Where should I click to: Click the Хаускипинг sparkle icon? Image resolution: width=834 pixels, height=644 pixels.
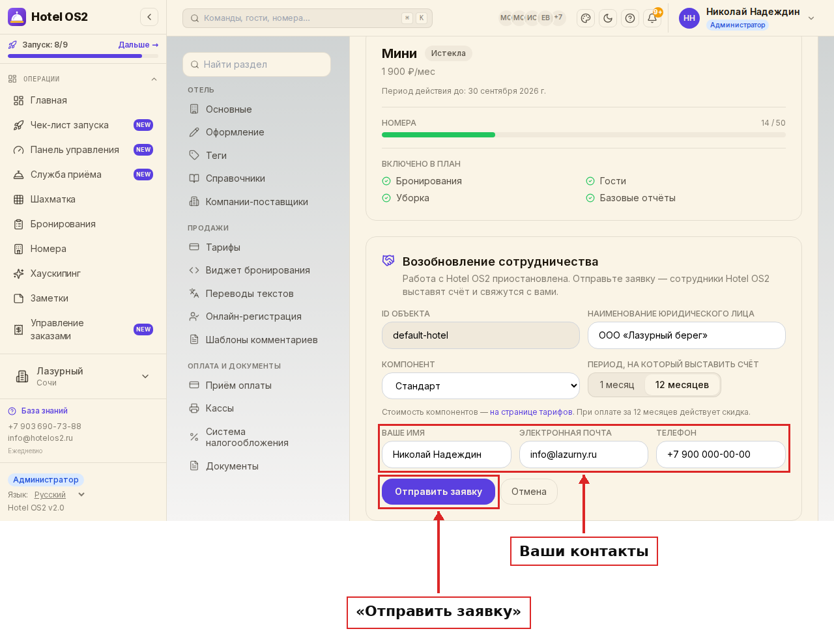coord(19,273)
